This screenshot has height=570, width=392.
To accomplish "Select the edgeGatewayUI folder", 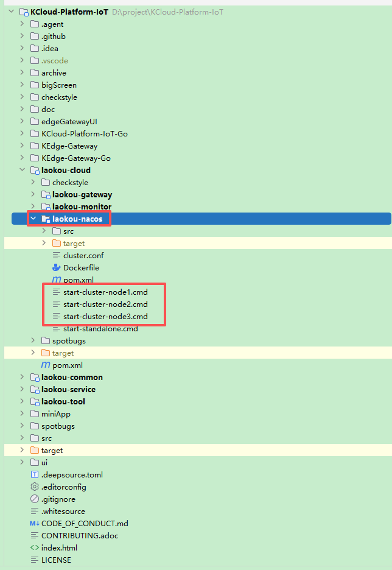I will pyautogui.click(x=69, y=121).
